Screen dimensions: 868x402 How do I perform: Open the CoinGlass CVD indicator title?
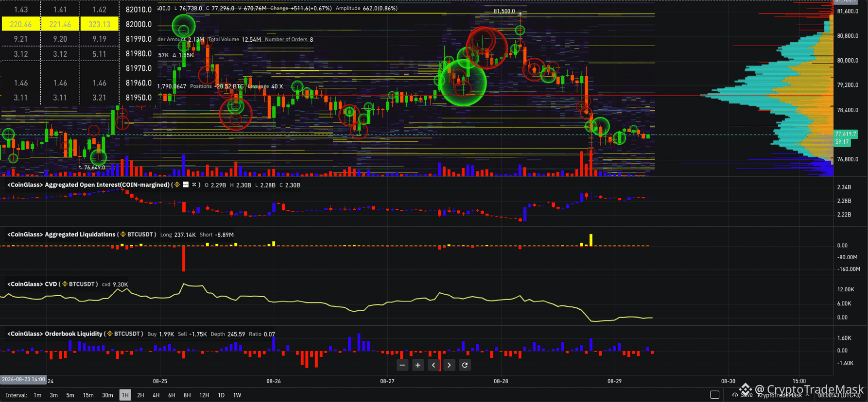point(32,284)
